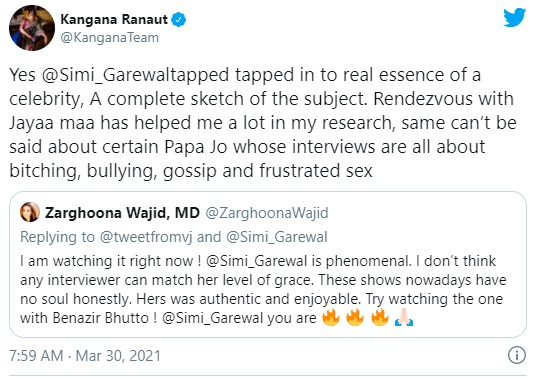Open @Simi_Garewal in replying-to line
The image size is (539, 378).
pos(277,237)
